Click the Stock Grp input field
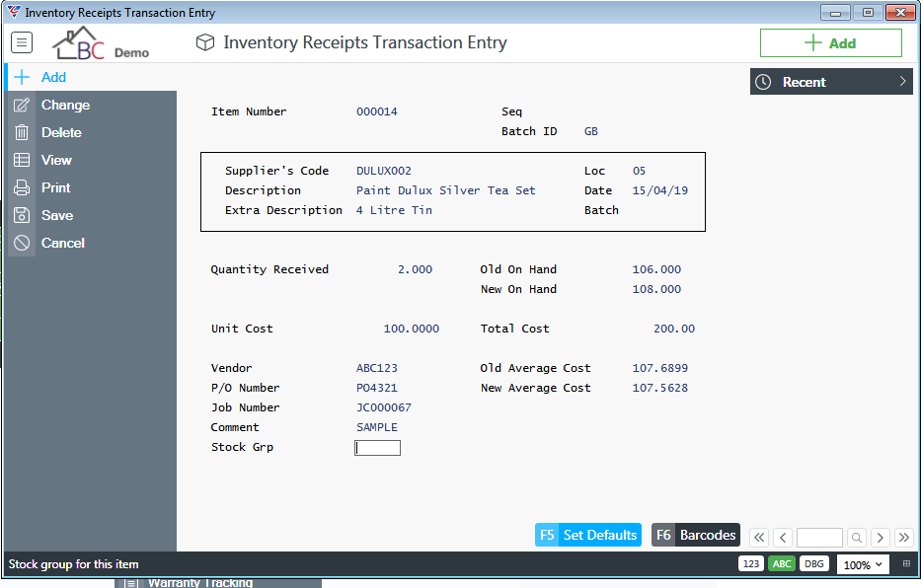921x588 pixels. [x=378, y=448]
